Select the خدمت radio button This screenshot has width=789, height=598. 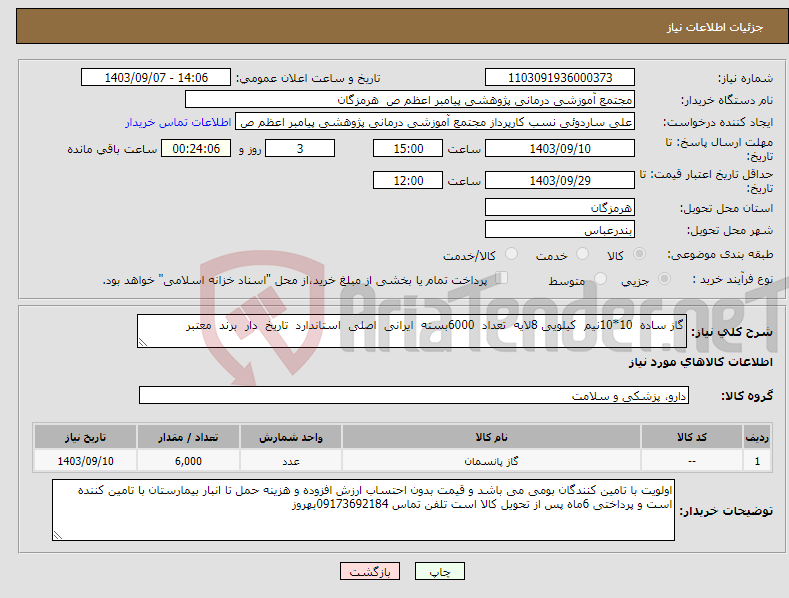pyautogui.click(x=582, y=254)
